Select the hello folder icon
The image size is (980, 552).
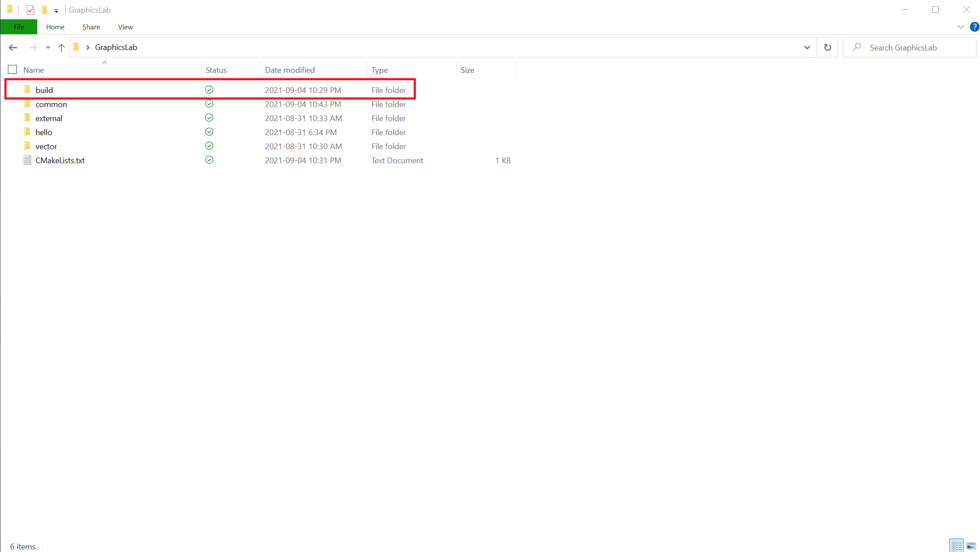pyautogui.click(x=27, y=132)
